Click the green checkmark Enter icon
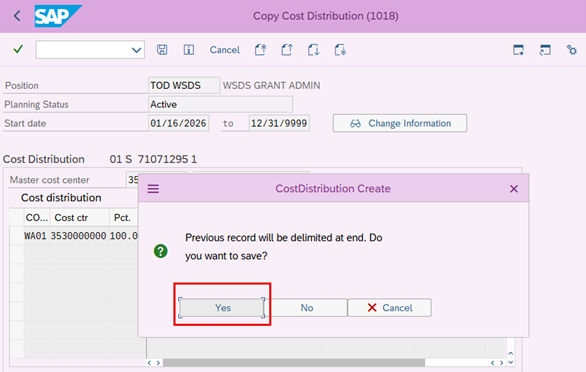Image resolution: width=586 pixels, height=372 pixels. [18, 49]
